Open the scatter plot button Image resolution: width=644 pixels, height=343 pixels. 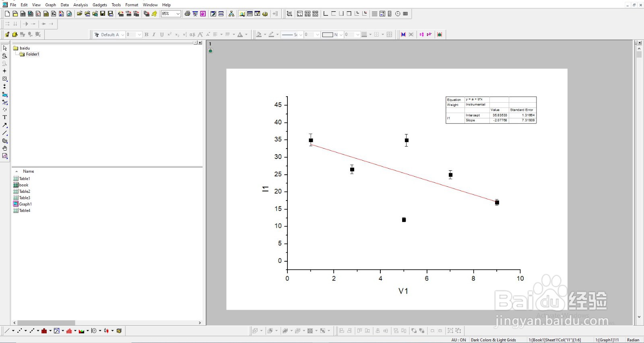19,331
